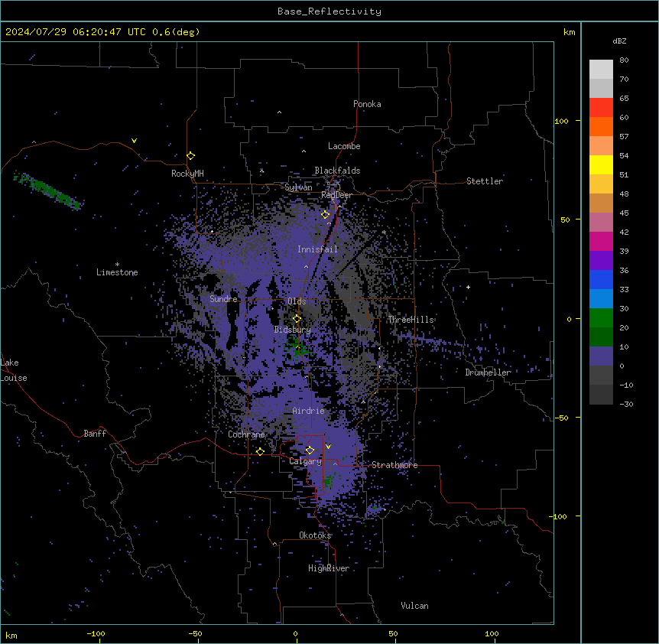Click the Blackfalds city label
659x644 pixels.
click(337, 171)
